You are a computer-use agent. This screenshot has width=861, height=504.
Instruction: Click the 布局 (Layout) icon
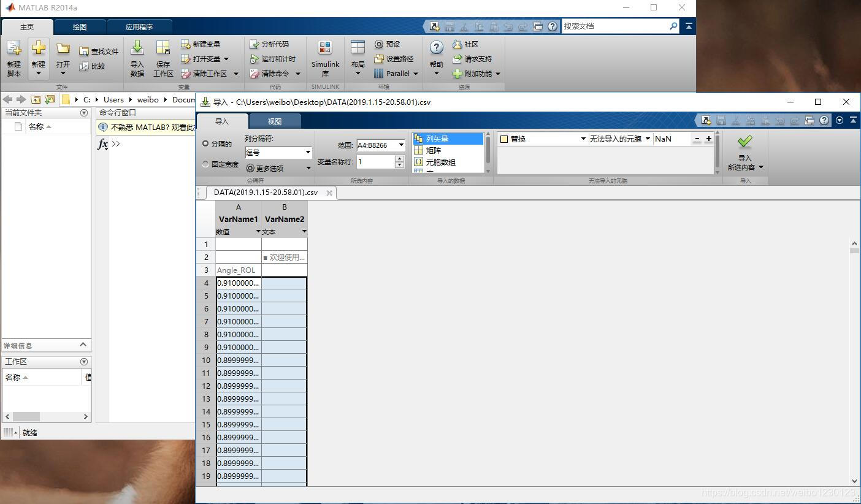coord(358,48)
